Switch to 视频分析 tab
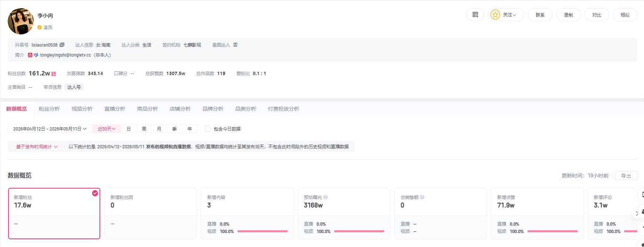644x247 pixels. click(x=82, y=109)
